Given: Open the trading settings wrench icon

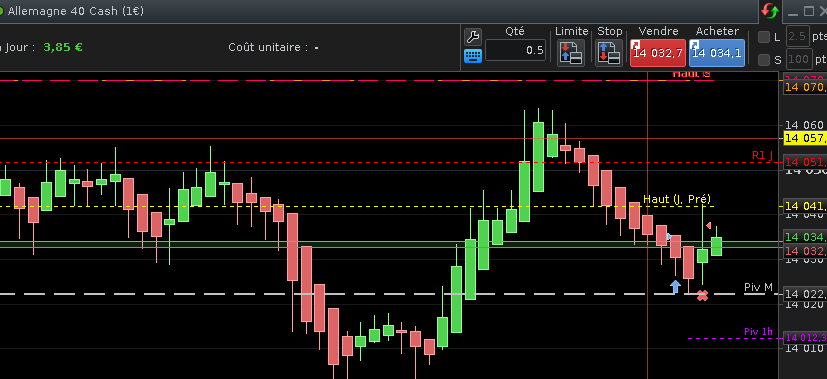Looking at the screenshot, I should (x=473, y=37).
